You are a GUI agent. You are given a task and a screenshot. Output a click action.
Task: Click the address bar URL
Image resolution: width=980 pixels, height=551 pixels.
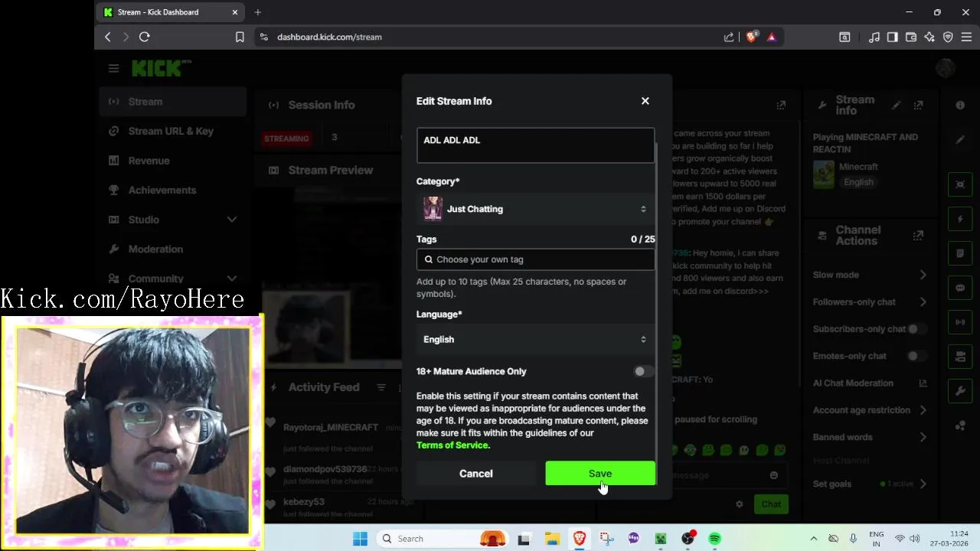pos(329,37)
